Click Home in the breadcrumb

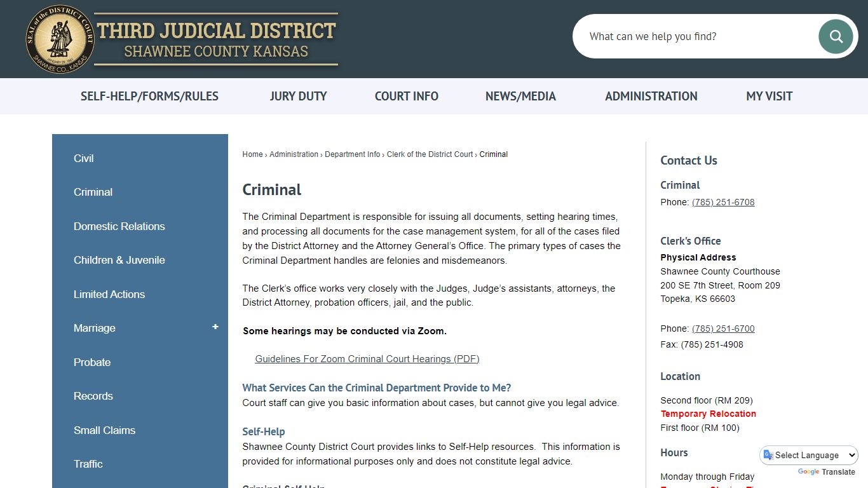tap(252, 154)
